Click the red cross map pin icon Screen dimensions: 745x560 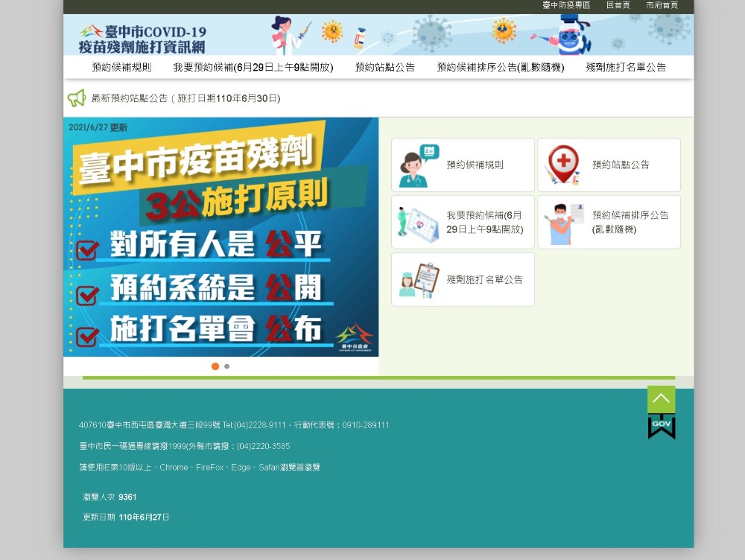pos(563,165)
